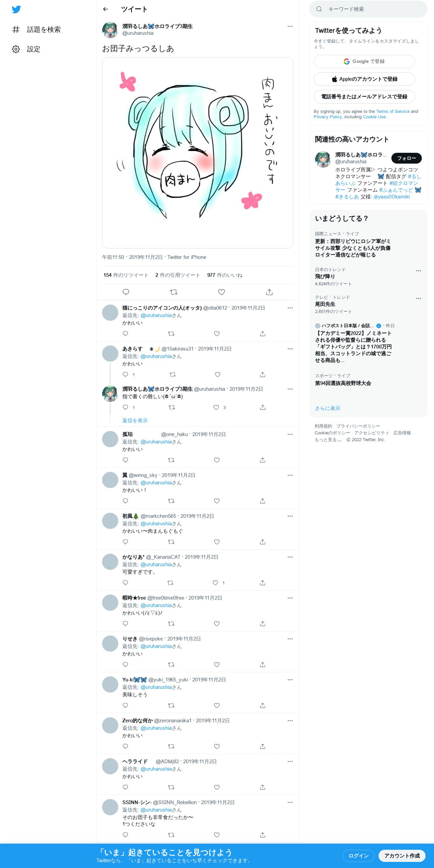Go back using the arrow icon
The height and width of the screenshot is (868, 434).
click(105, 9)
